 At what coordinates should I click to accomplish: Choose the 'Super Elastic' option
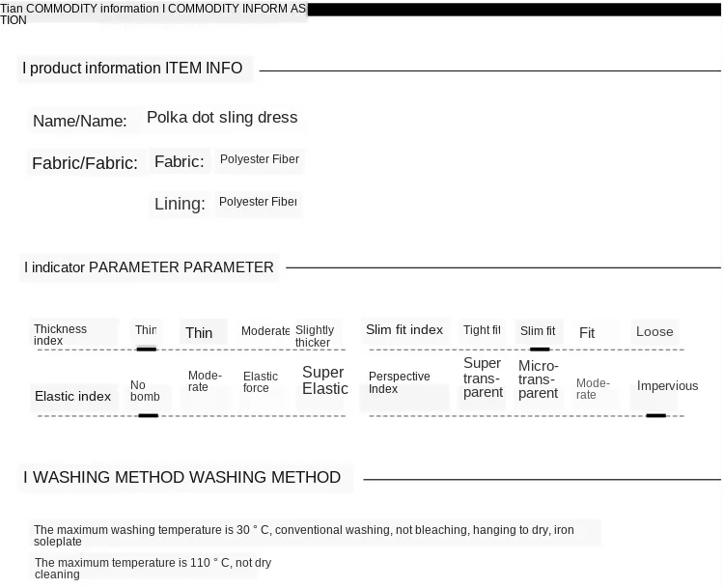coord(325,380)
